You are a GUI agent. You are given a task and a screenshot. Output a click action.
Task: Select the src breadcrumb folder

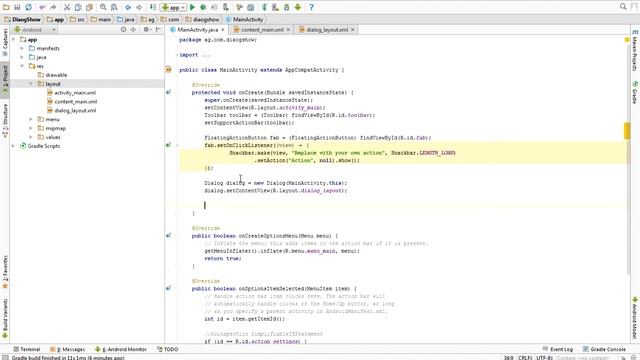[77, 20]
